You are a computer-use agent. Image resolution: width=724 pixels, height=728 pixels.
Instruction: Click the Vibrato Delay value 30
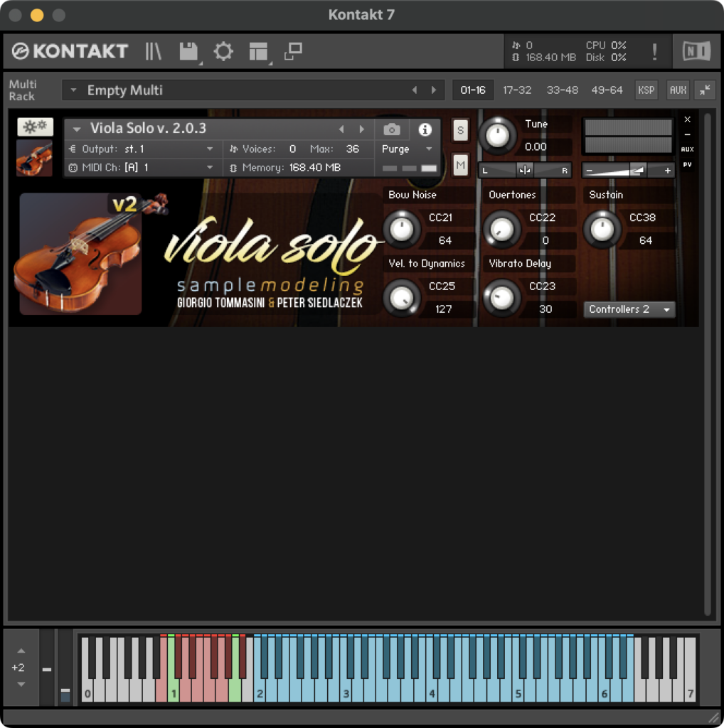pyautogui.click(x=545, y=309)
